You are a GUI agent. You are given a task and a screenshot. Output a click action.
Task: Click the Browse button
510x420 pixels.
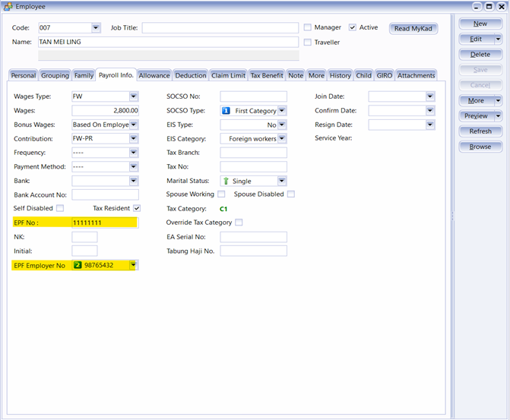(x=480, y=147)
